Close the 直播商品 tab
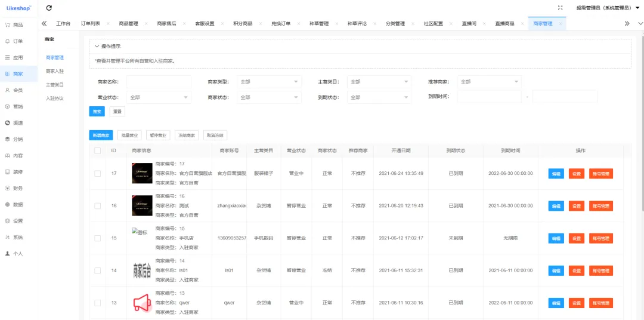644x320 pixels. [522, 23]
